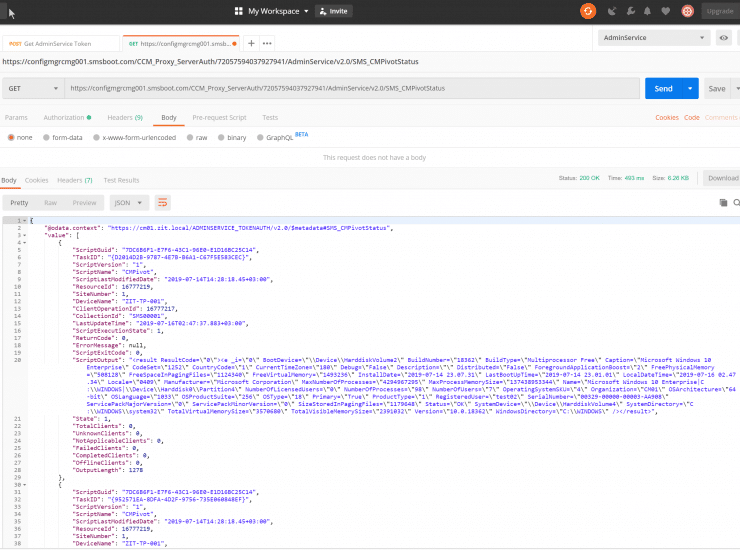Screen dimensions: 740x550
Task: Open the JSON format dropdown
Action: tap(129, 202)
